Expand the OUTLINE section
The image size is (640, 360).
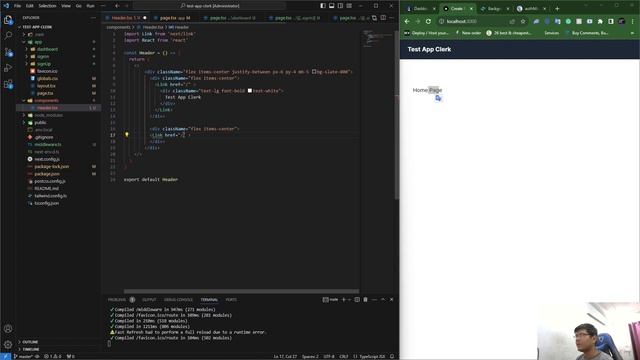[30, 342]
